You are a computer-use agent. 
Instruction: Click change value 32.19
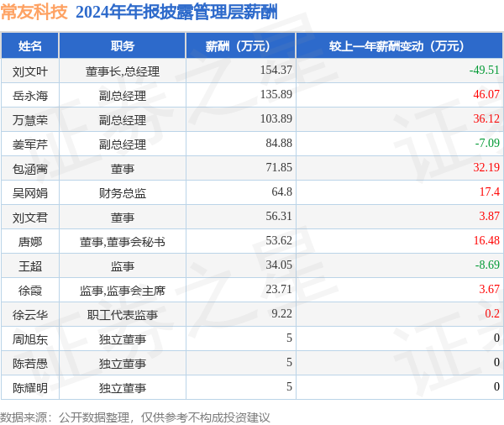tap(486, 167)
